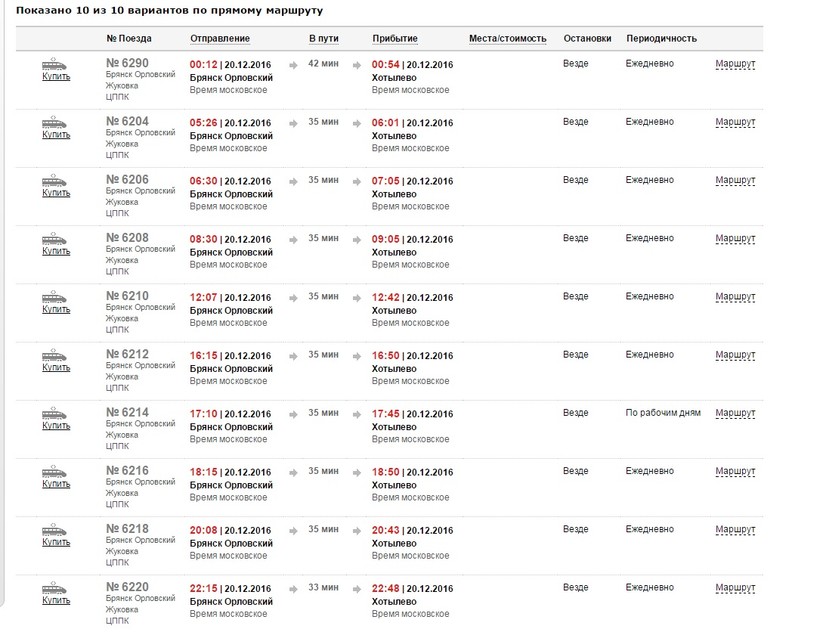Click the train icon for train 6290

tap(55, 65)
